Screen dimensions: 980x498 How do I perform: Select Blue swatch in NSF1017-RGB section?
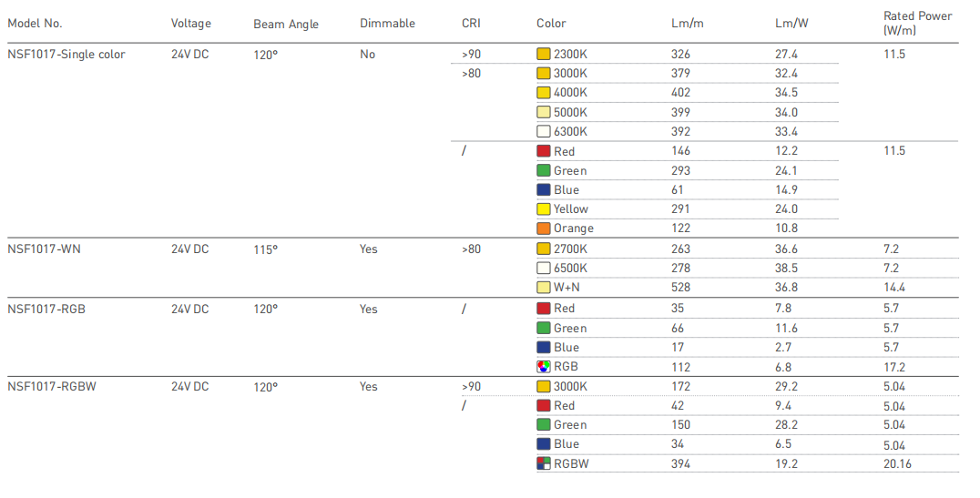point(543,348)
